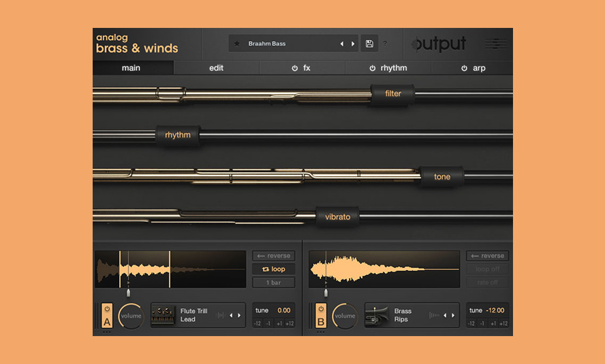Tune layer A up 12 semitones
Image resolution: width=605 pixels, height=364 pixels.
pyautogui.click(x=290, y=324)
